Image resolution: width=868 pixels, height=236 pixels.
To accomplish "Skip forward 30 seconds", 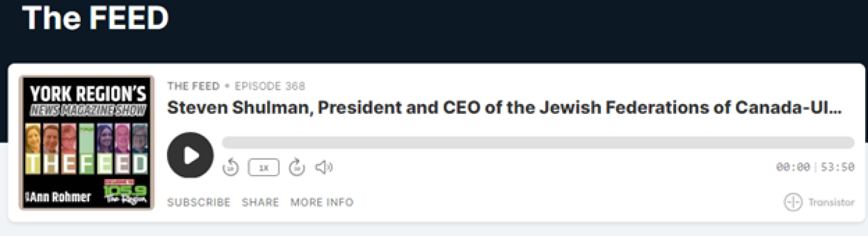I will click(297, 168).
